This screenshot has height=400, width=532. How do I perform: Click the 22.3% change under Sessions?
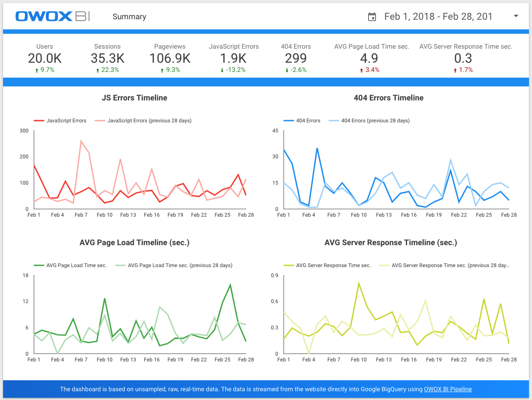pyautogui.click(x=110, y=70)
